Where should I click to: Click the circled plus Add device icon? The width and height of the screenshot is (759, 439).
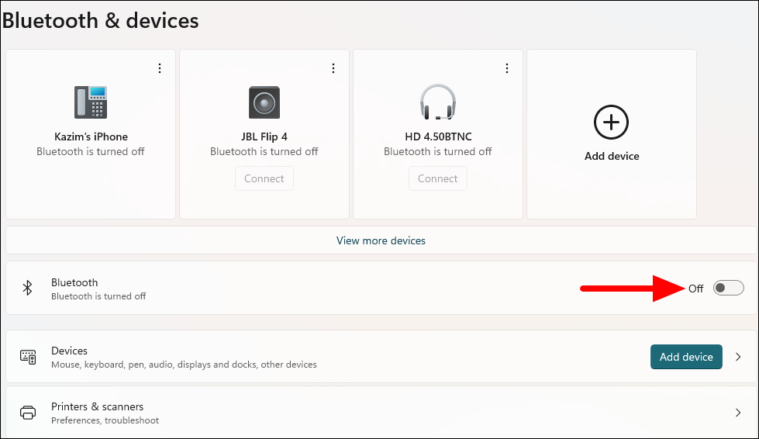(x=611, y=122)
